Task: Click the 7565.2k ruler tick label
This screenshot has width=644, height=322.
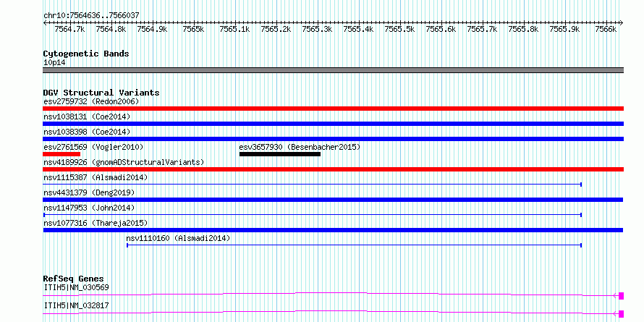Action: click(x=276, y=29)
